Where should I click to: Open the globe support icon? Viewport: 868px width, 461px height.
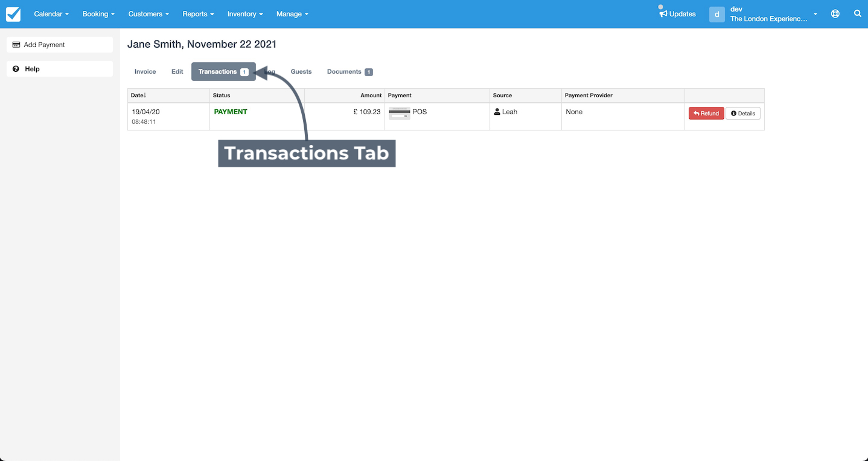835,14
